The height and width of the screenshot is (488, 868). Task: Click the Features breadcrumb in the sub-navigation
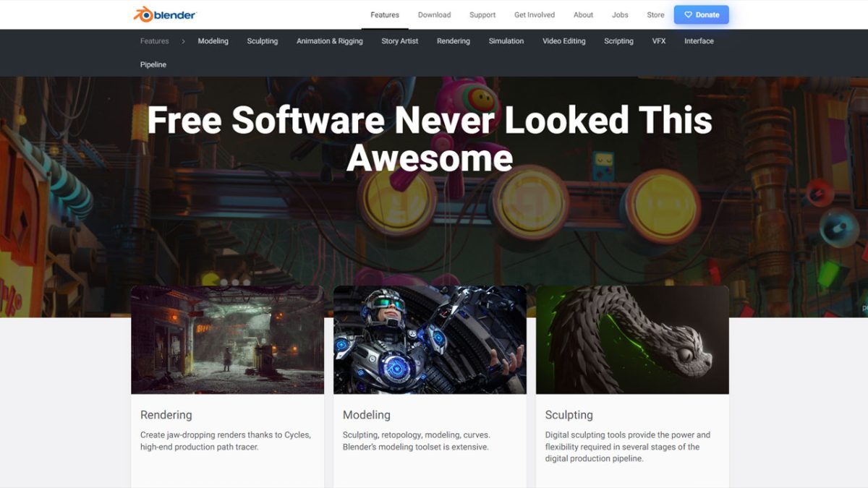coord(154,41)
